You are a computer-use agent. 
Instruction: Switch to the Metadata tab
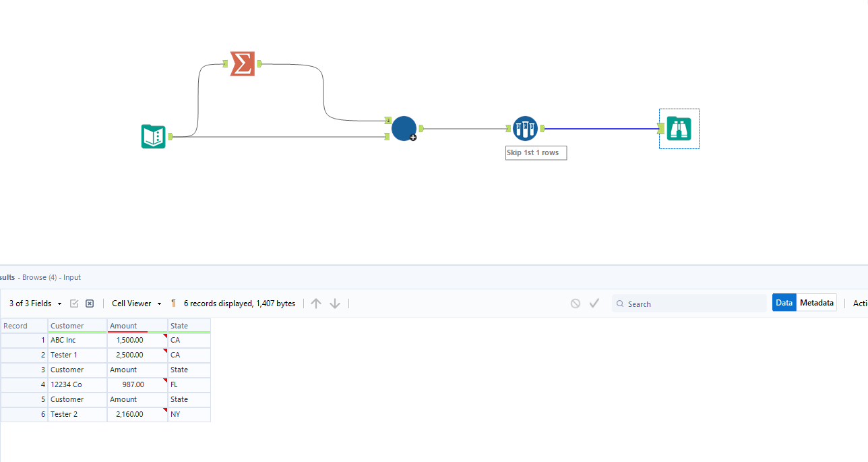coord(816,302)
